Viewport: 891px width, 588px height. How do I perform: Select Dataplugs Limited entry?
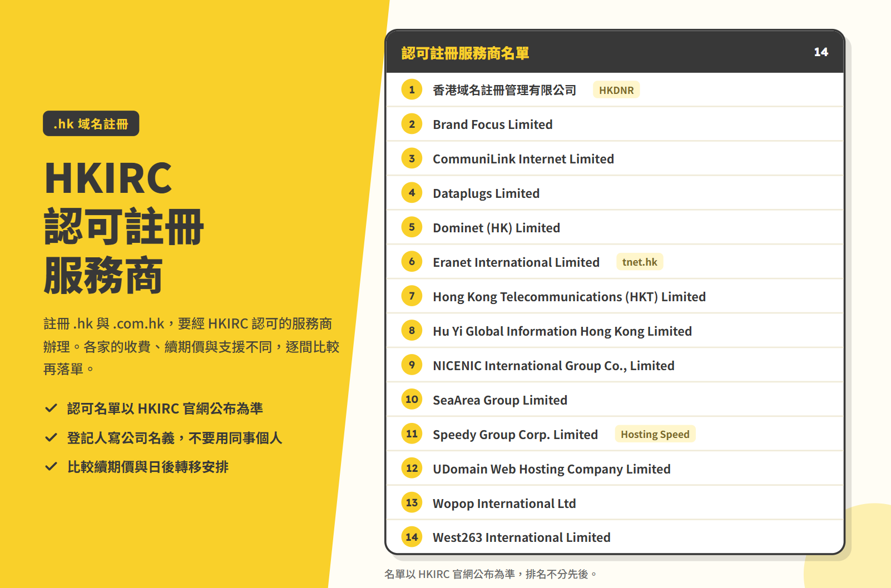pos(615,193)
